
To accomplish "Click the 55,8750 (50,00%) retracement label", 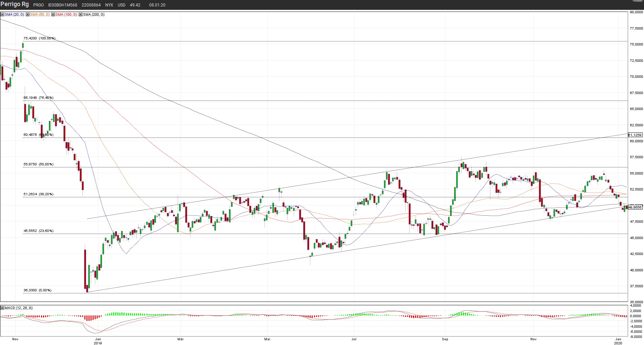I will 38,164.
